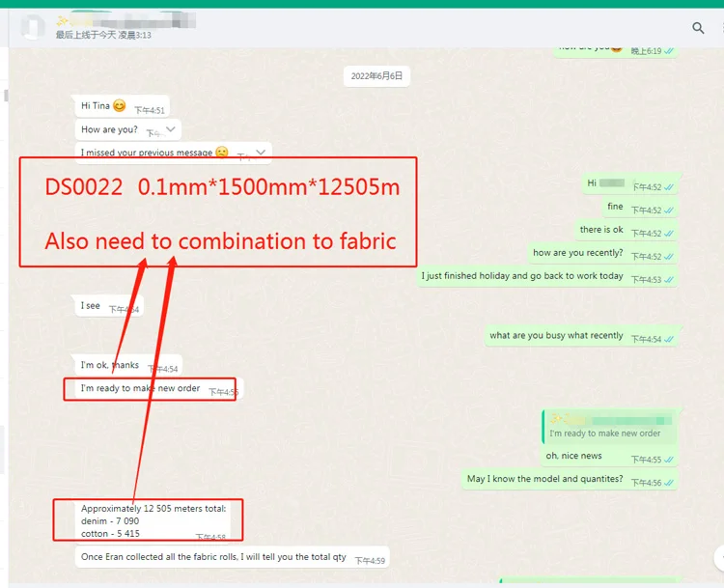
Task: Open the contact's profile avatar
Action: (x=33, y=27)
